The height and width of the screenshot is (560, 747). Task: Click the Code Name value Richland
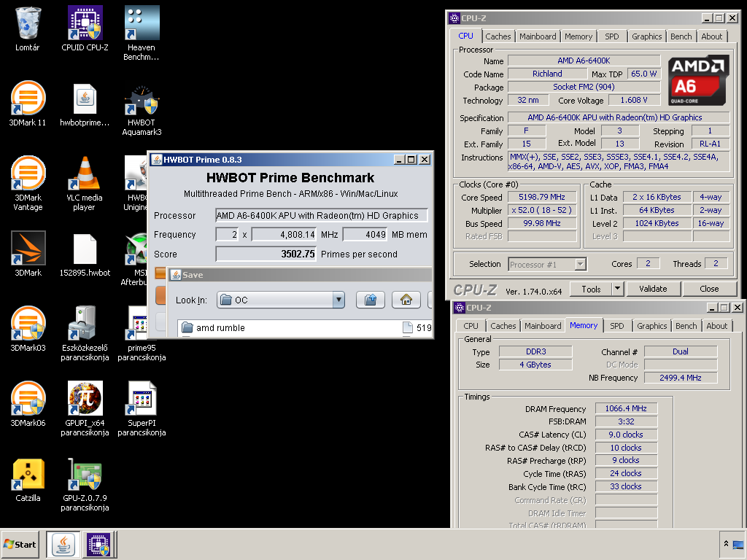tap(547, 74)
